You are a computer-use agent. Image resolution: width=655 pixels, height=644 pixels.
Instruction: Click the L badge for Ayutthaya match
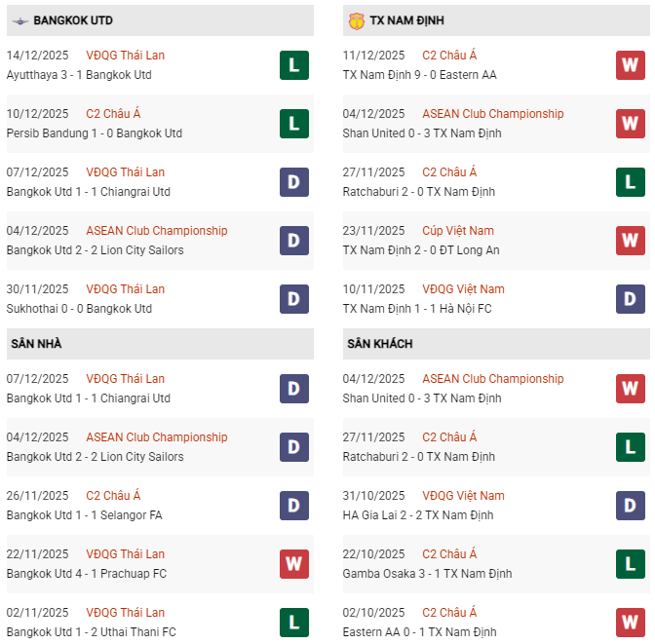coord(293,65)
